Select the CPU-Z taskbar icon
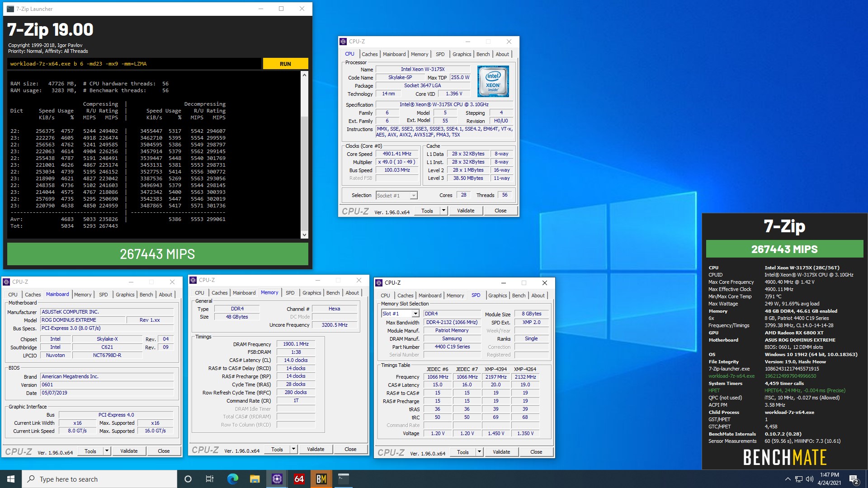 coord(277,479)
